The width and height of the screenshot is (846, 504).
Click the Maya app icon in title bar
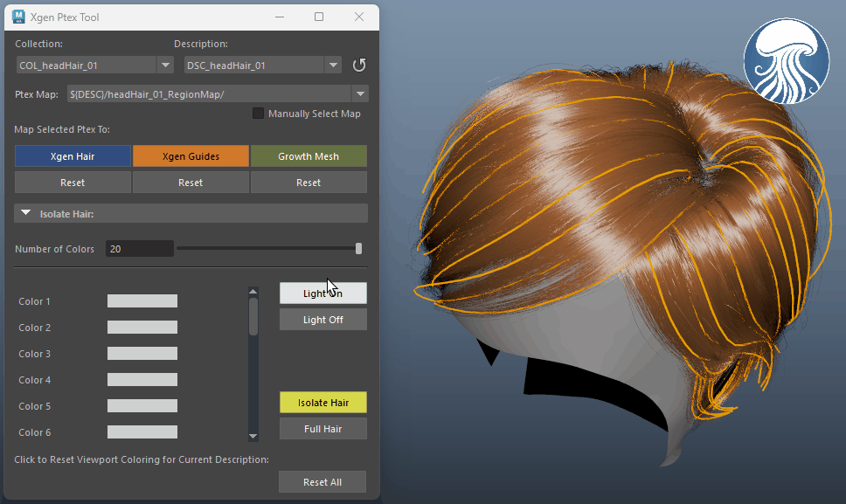[x=18, y=17]
